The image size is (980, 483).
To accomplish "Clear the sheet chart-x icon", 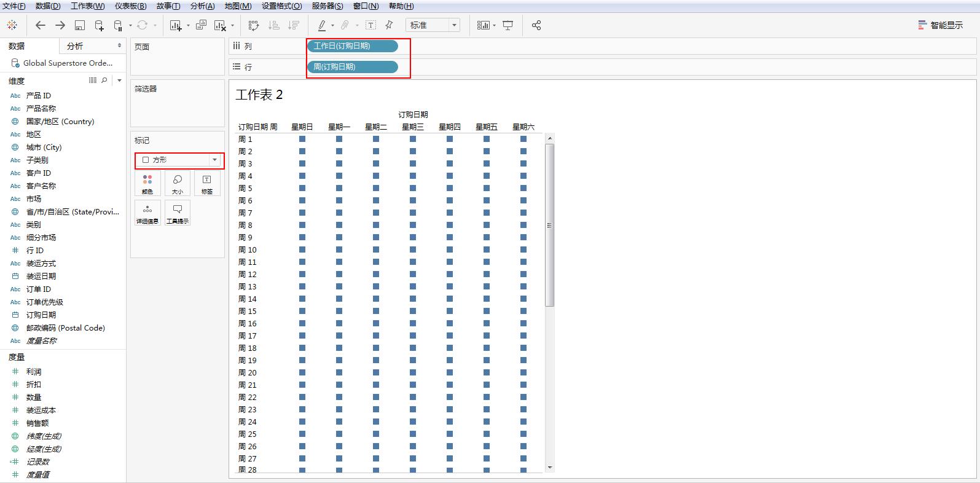I will [220, 25].
